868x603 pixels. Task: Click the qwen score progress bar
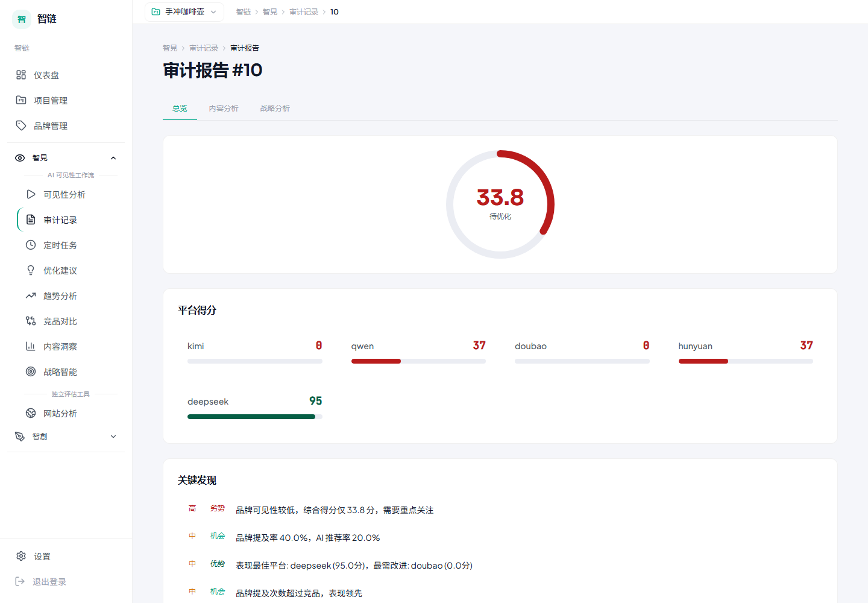point(418,361)
